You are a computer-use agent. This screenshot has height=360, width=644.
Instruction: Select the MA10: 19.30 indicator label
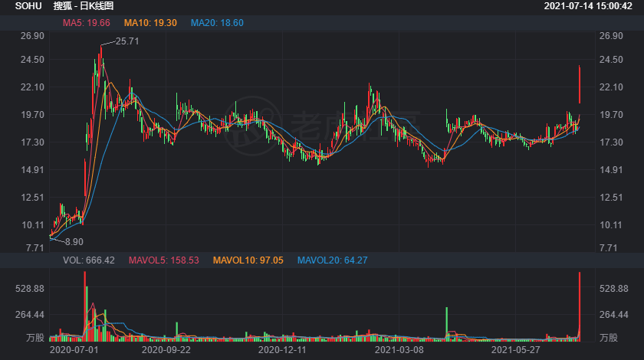click(150, 23)
